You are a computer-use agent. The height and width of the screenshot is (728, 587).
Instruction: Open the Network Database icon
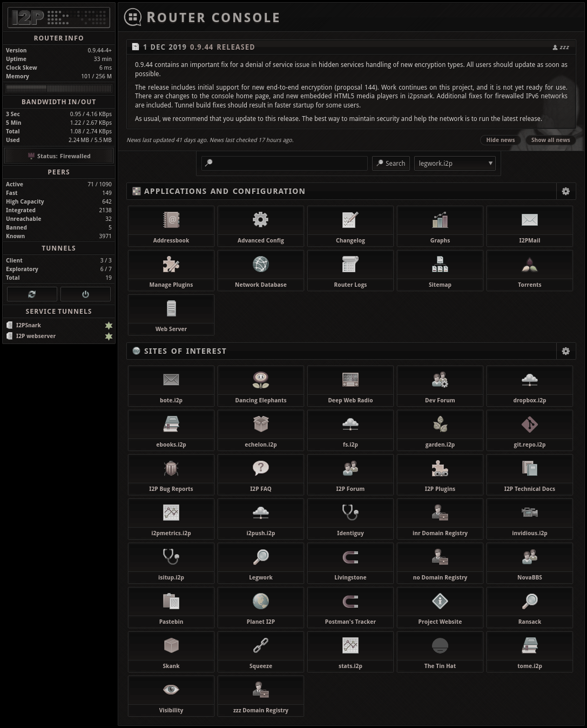pos(261,264)
